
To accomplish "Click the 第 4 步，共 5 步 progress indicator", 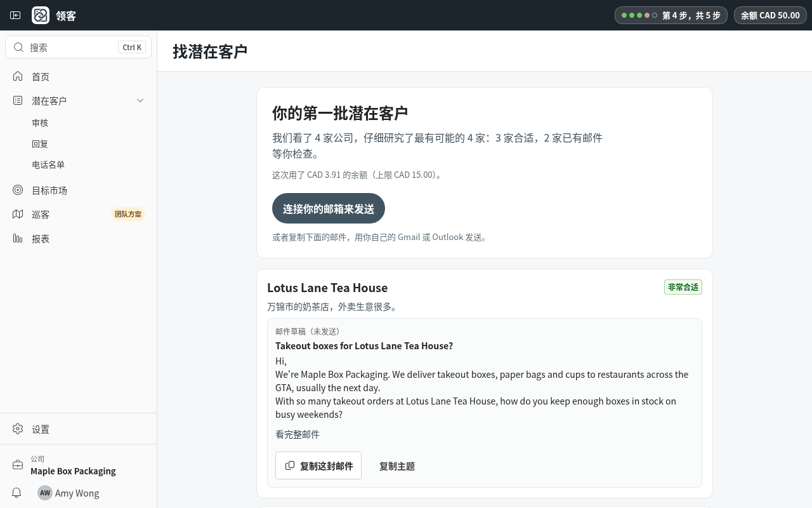I will click(x=671, y=15).
